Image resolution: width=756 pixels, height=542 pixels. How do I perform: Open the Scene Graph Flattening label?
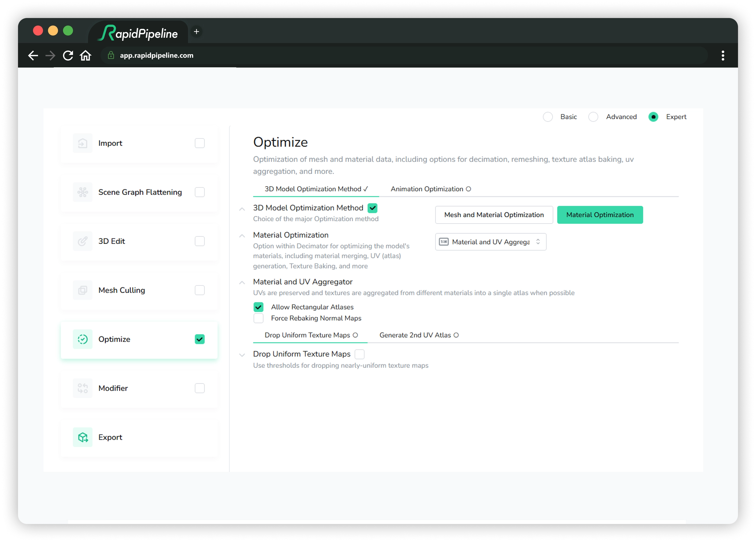pyautogui.click(x=140, y=192)
